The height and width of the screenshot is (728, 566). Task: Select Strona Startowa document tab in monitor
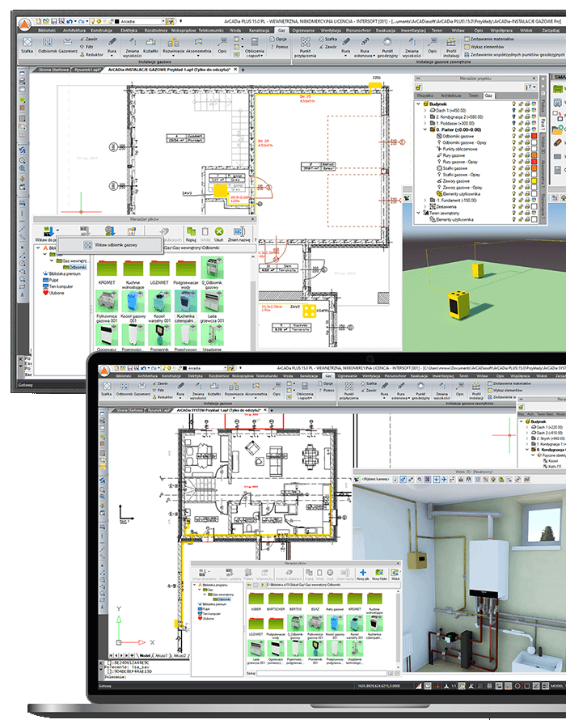click(x=53, y=70)
